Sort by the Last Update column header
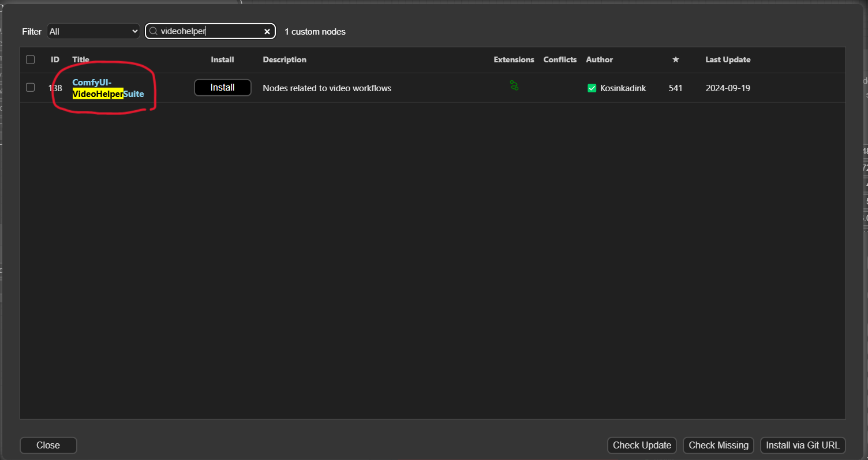This screenshot has height=460, width=868. 728,59
